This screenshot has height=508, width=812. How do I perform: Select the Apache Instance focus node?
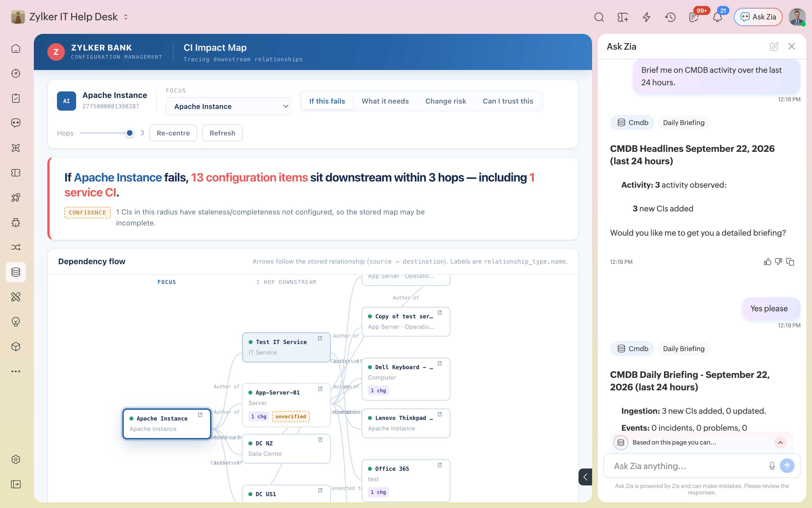click(167, 423)
